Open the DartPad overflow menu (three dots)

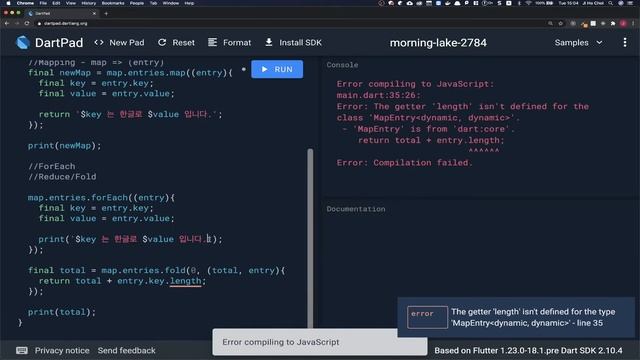[625, 42]
